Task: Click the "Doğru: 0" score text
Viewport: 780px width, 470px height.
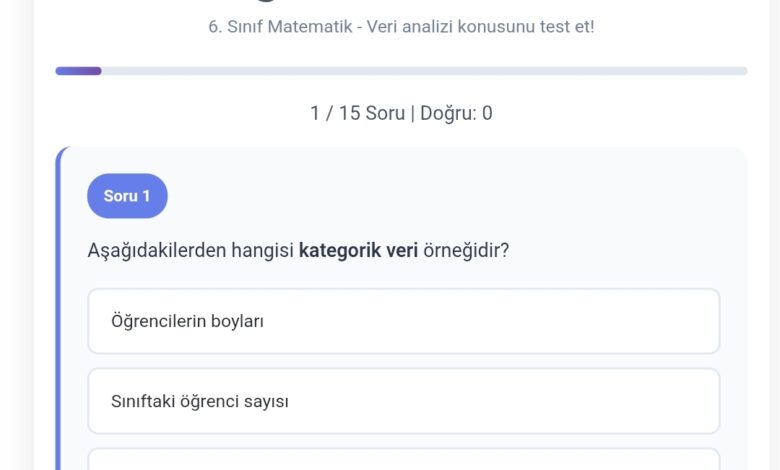Action: pyautogui.click(x=456, y=113)
